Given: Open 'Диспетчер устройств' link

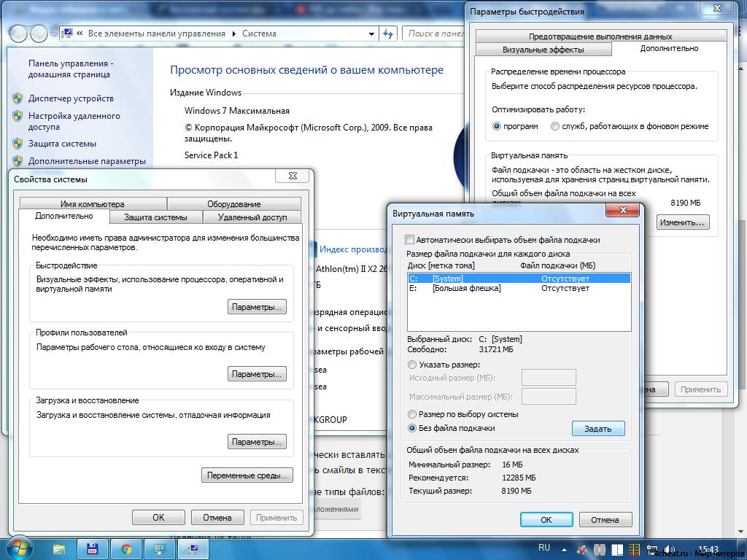Looking at the screenshot, I should coord(71,98).
